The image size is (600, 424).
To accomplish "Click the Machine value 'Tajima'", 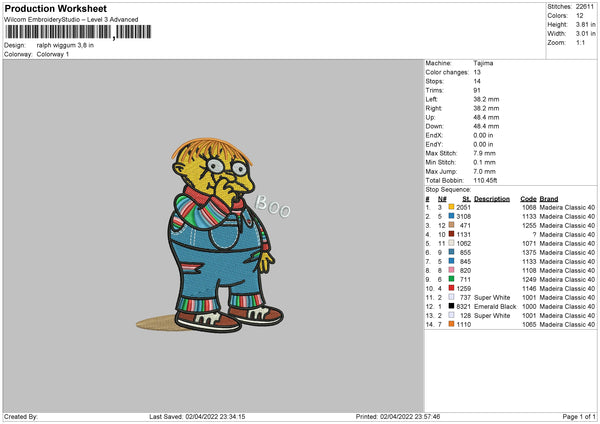I will pyautogui.click(x=483, y=63).
